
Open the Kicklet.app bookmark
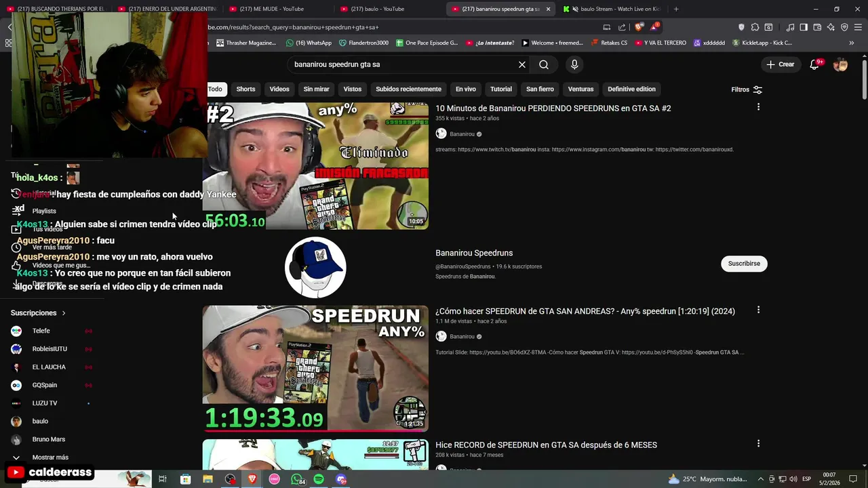pyautogui.click(x=761, y=43)
